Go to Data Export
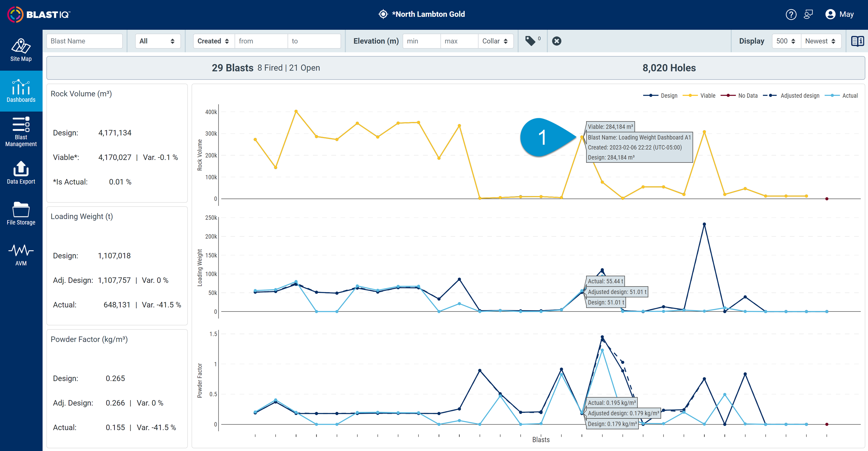 click(x=21, y=173)
